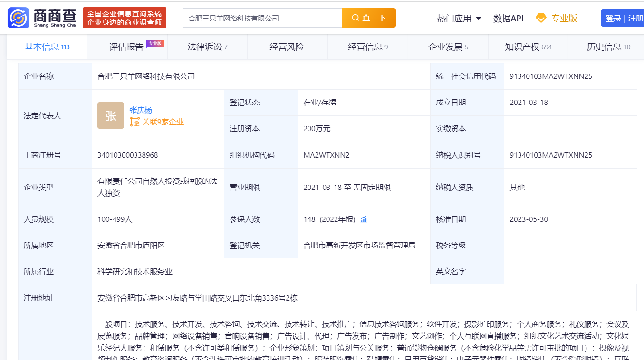Click the establishment date 2021-03-18
Screen dimensions: 644x360
click(x=529, y=102)
